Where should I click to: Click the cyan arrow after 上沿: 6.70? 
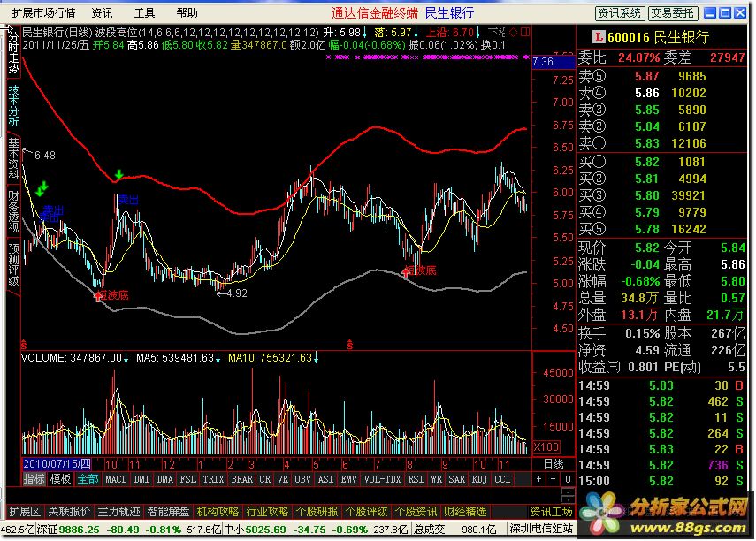pyautogui.click(x=477, y=33)
